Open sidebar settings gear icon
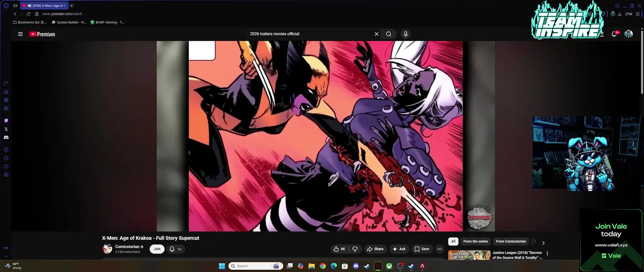This screenshot has width=644, height=272. tap(6, 175)
